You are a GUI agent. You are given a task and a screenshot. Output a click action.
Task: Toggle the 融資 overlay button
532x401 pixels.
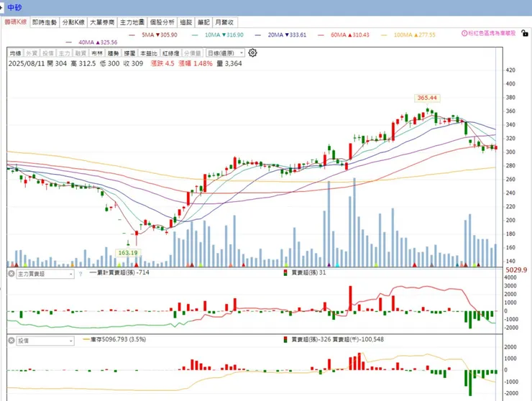click(x=81, y=53)
